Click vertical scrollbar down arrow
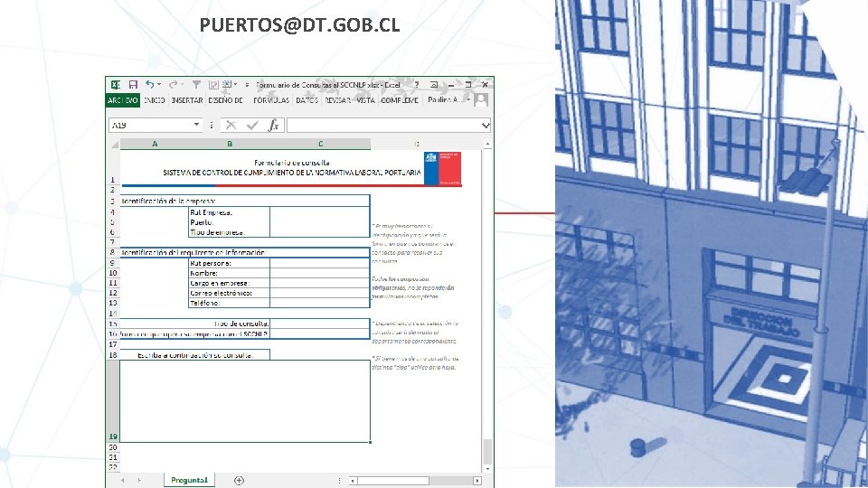 [x=487, y=469]
